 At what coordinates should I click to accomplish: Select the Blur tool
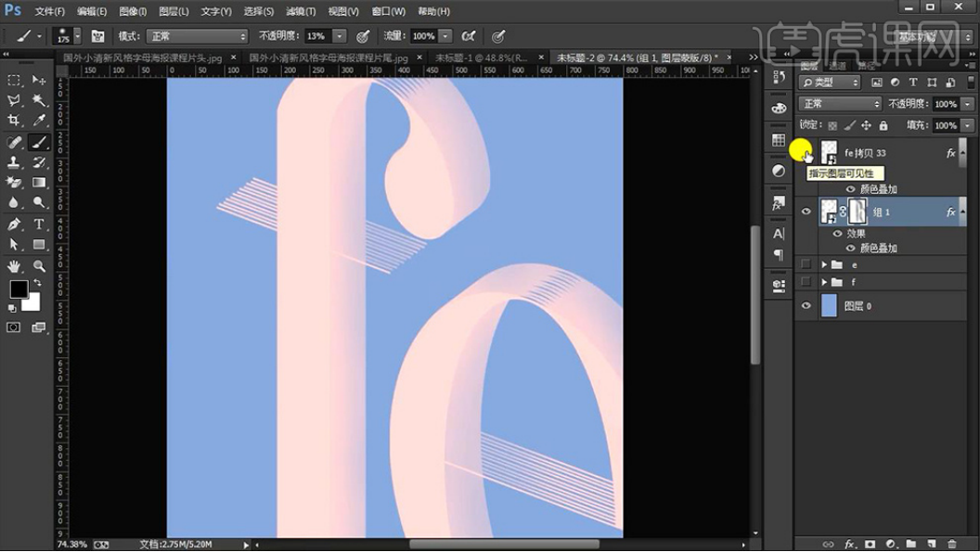point(14,202)
